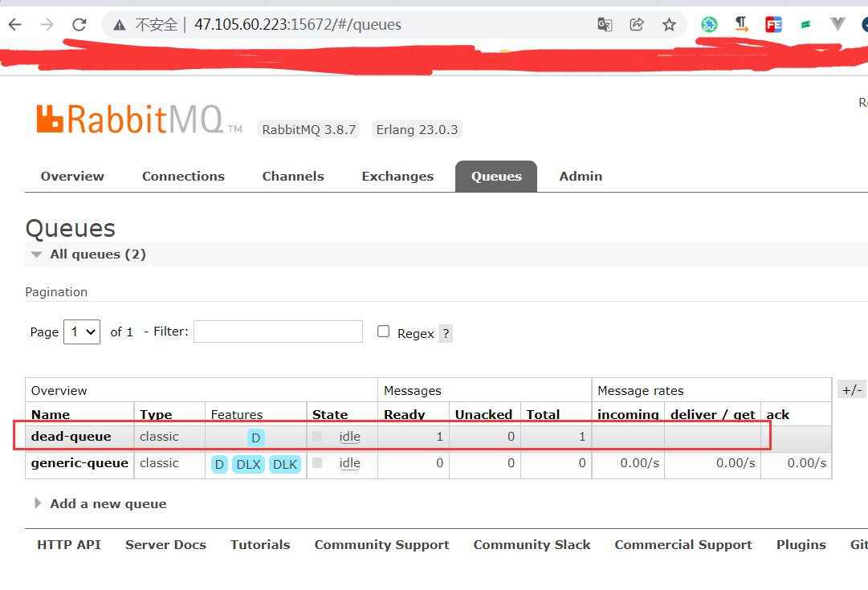The width and height of the screenshot is (868, 590).
Task: Bookmark the page with the star icon
Action: (669, 24)
